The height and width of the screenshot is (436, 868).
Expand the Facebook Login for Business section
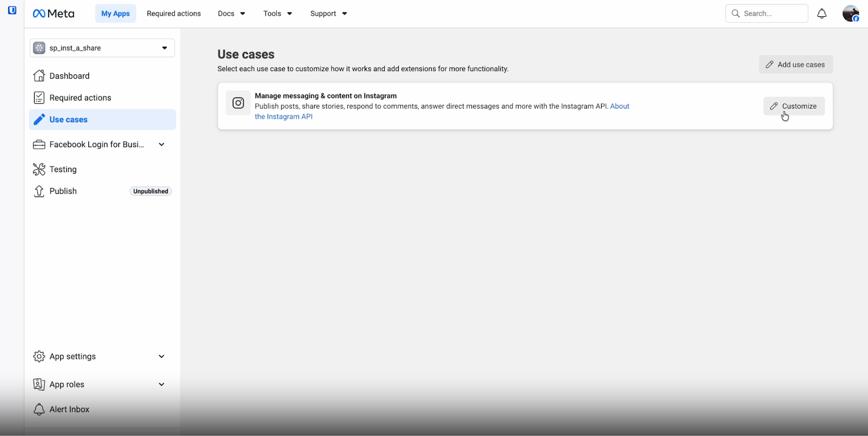162,144
